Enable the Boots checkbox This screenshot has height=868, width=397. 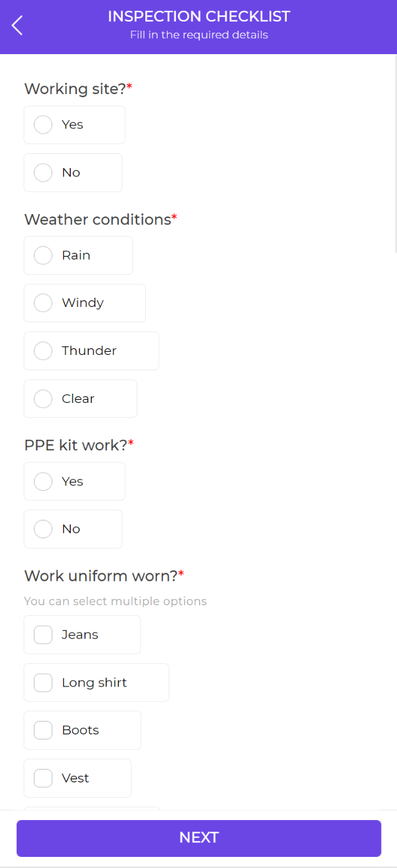[43, 731]
